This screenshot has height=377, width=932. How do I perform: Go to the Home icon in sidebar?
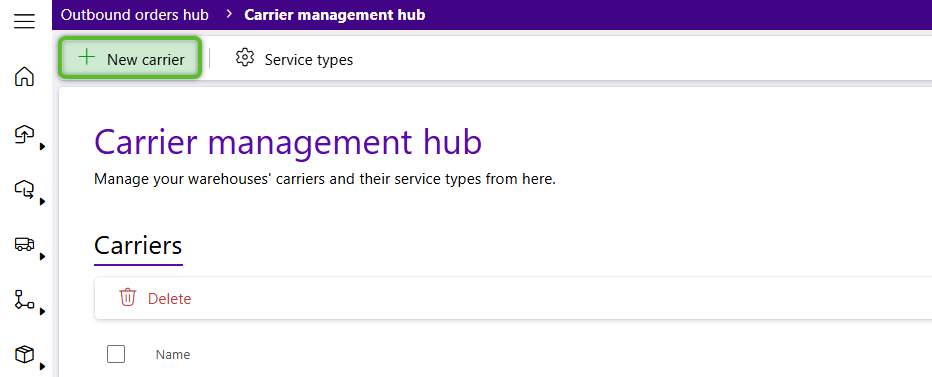pos(24,77)
